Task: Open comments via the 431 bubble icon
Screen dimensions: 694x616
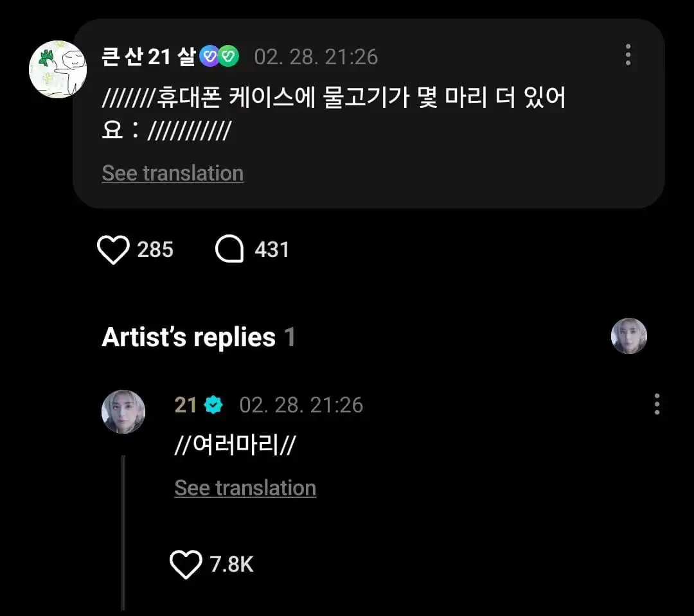Action: point(229,250)
